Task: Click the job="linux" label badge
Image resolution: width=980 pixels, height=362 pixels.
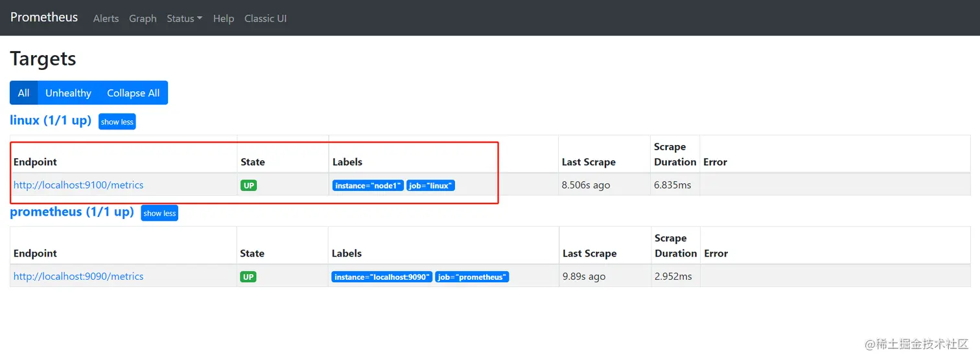Action: point(431,186)
